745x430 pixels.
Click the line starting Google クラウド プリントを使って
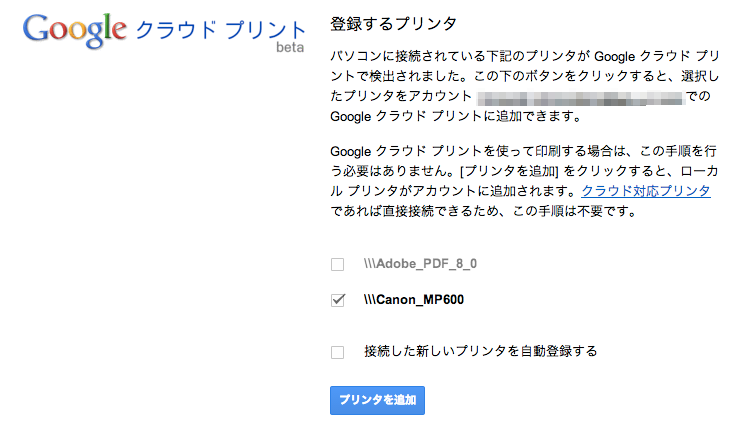pyautogui.click(x=523, y=151)
